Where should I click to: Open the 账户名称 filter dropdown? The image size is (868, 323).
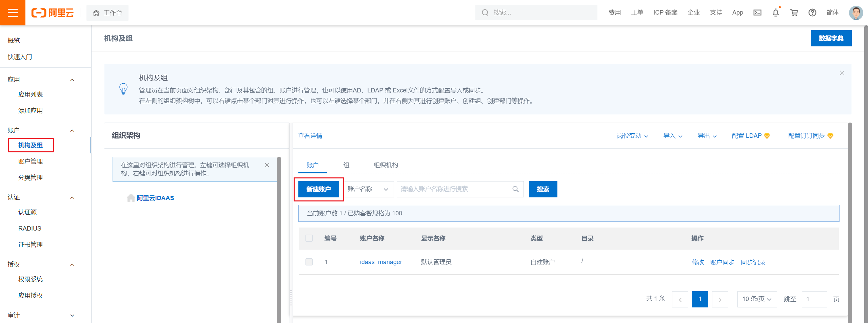tap(368, 189)
